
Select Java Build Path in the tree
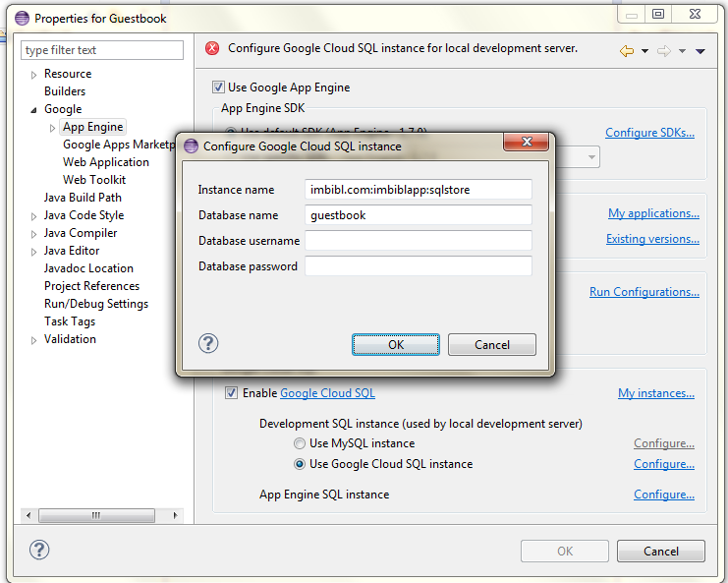(83, 198)
